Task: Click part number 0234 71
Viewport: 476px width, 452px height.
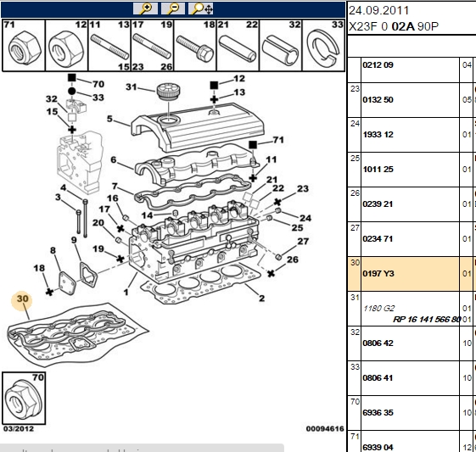Action: [x=378, y=239]
